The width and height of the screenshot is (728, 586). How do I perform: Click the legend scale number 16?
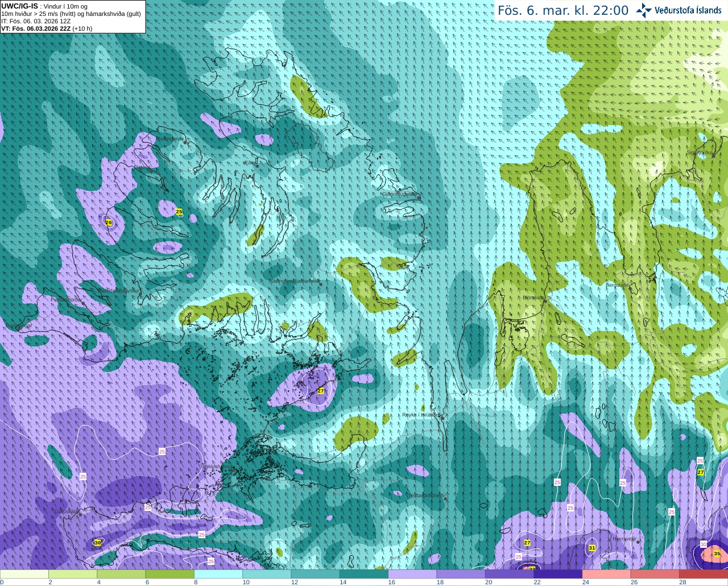click(x=391, y=582)
